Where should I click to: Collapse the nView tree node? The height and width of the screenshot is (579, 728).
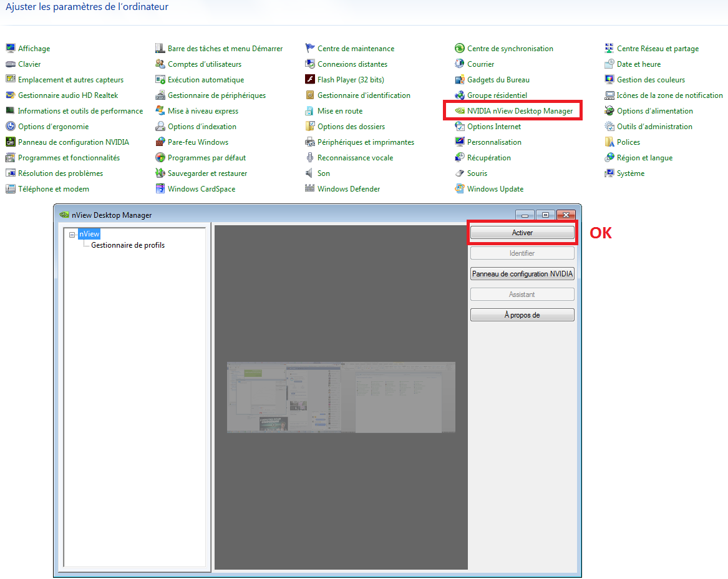(x=72, y=235)
